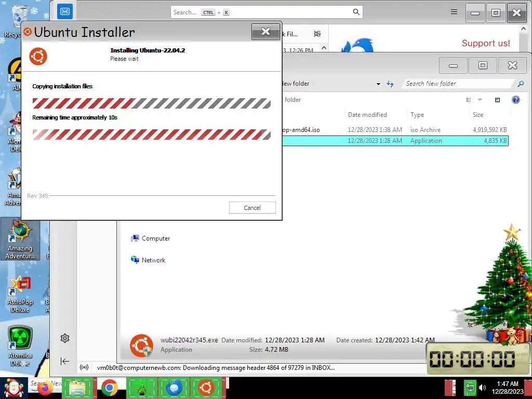Switch to File Explorer taskbar button

pos(77,388)
